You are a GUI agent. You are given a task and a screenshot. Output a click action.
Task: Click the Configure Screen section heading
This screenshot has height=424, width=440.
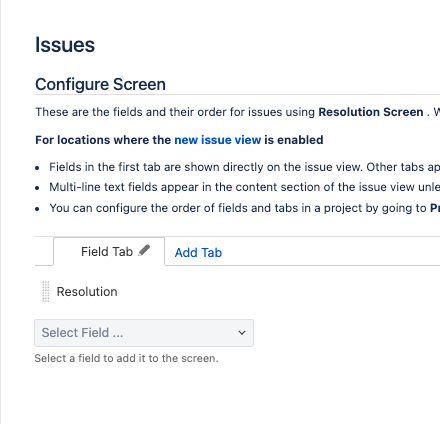click(x=100, y=84)
